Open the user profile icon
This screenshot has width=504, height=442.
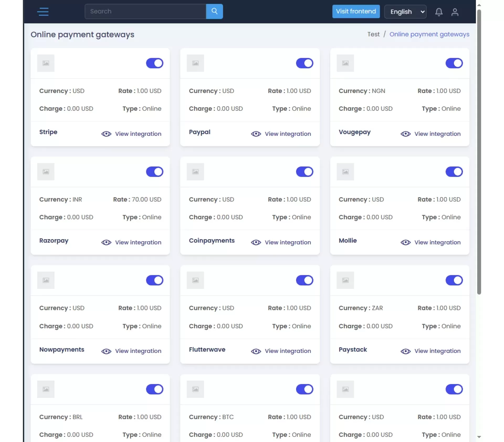455,12
